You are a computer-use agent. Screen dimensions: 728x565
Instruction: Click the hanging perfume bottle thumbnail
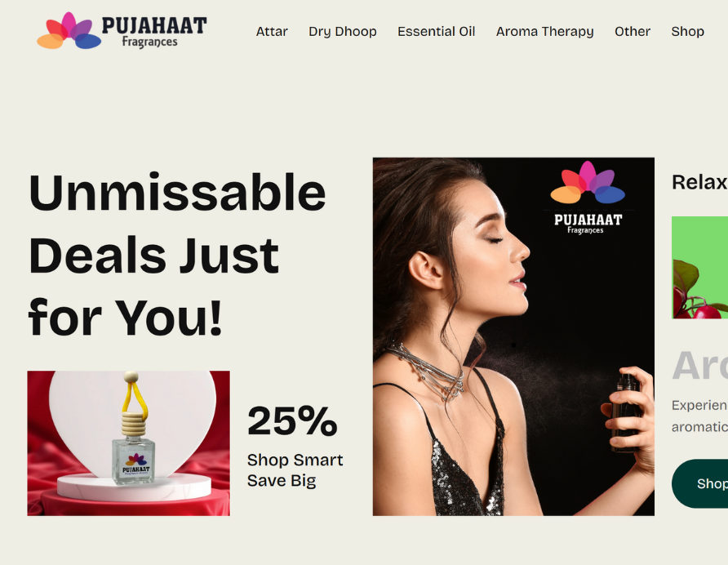click(x=129, y=443)
